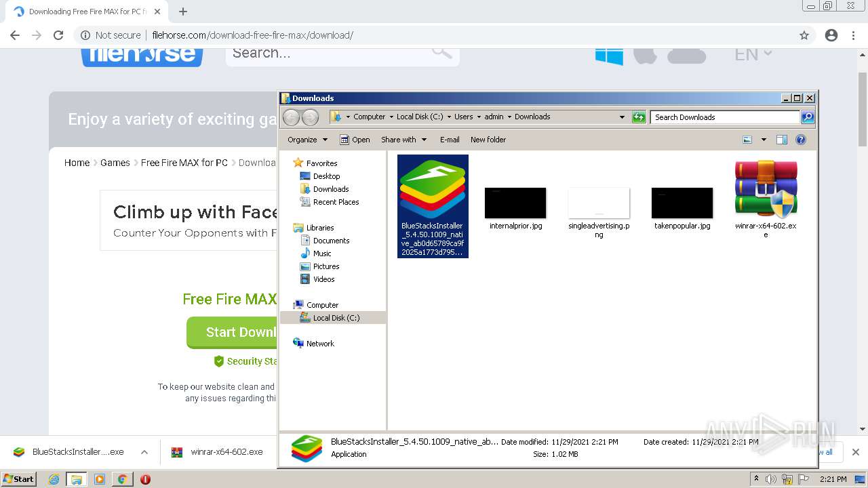Select singleadvertising.png thumbnail
This screenshot has width=868, height=488.
click(599, 203)
